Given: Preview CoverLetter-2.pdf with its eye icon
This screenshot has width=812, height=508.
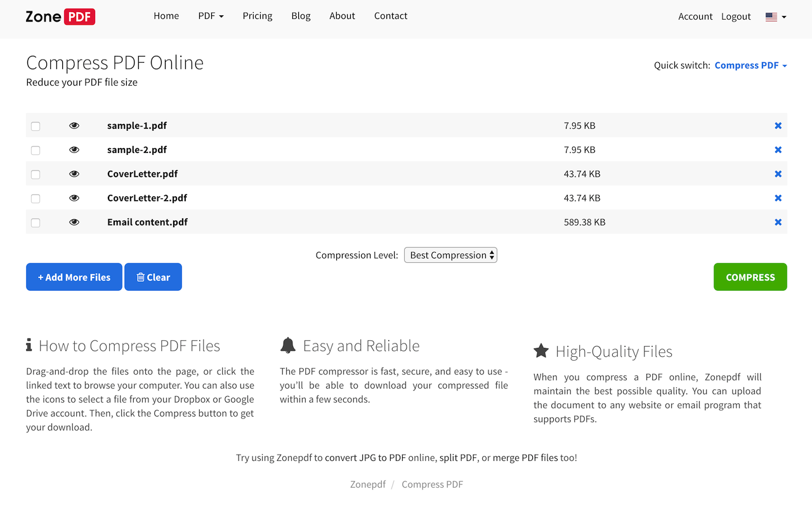Looking at the screenshot, I should (x=74, y=197).
